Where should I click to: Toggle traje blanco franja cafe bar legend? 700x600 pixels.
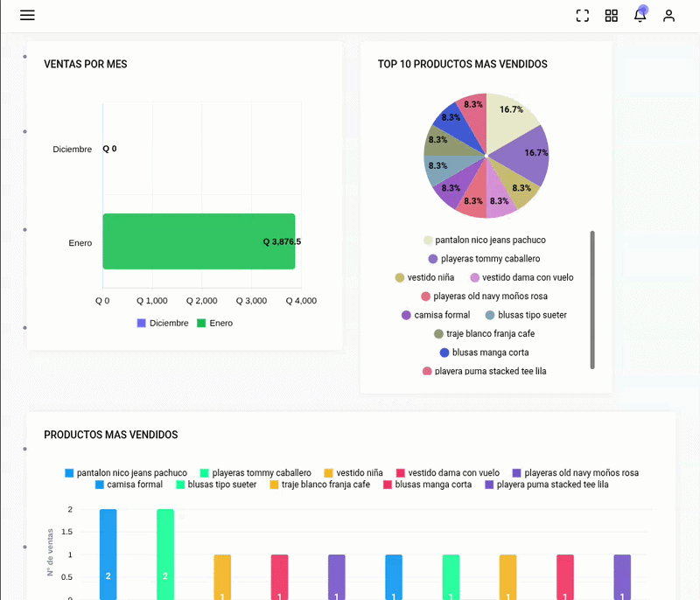point(320,485)
